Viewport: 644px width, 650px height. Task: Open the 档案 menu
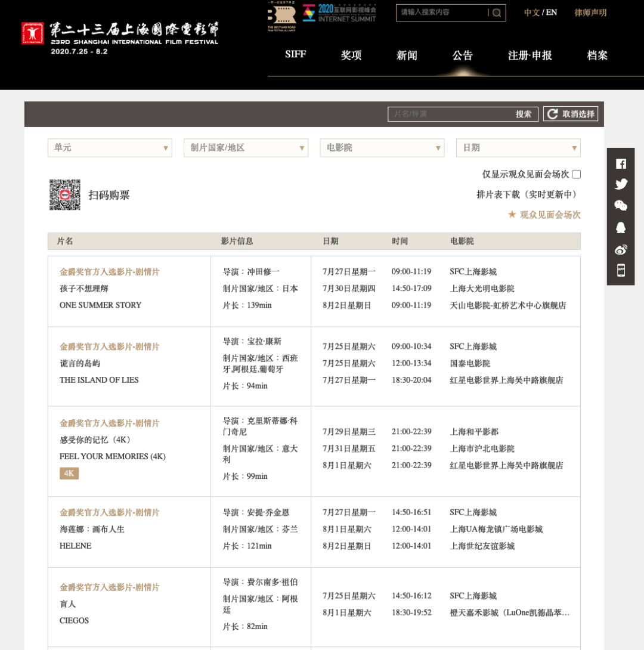(597, 55)
